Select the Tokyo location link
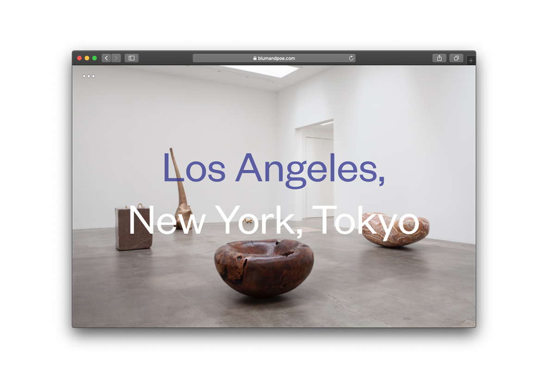 click(366, 221)
